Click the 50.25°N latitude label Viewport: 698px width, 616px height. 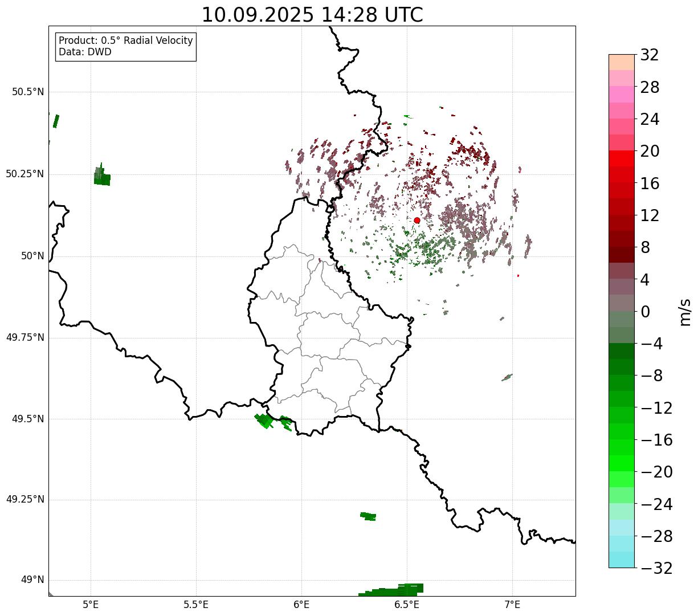pyautogui.click(x=25, y=174)
